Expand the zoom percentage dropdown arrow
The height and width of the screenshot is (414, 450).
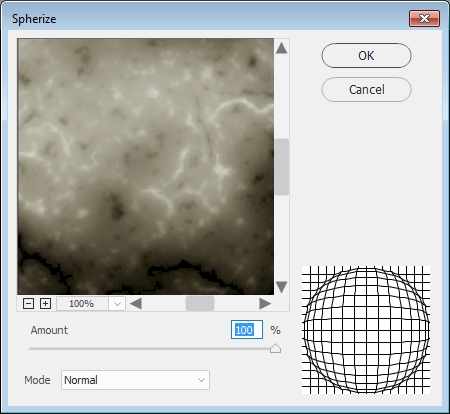point(117,304)
